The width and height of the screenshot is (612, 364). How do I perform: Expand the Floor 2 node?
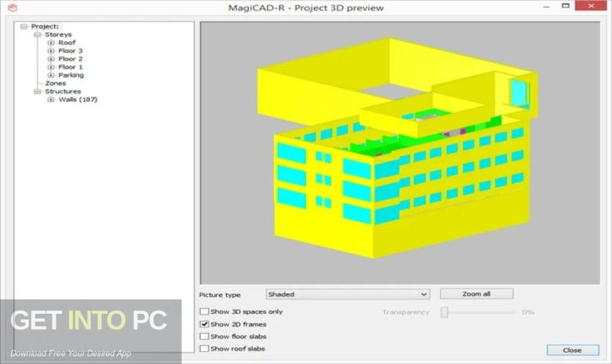tap(51, 59)
